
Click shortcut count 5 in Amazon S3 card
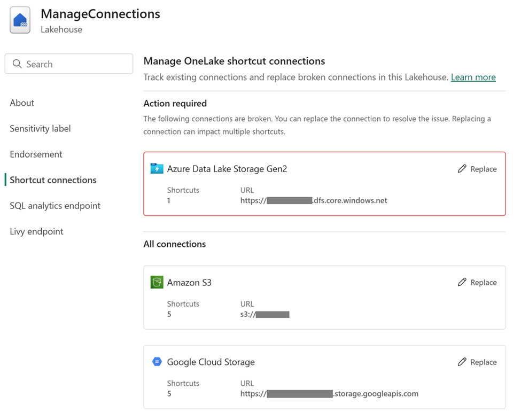click(169, 314)
